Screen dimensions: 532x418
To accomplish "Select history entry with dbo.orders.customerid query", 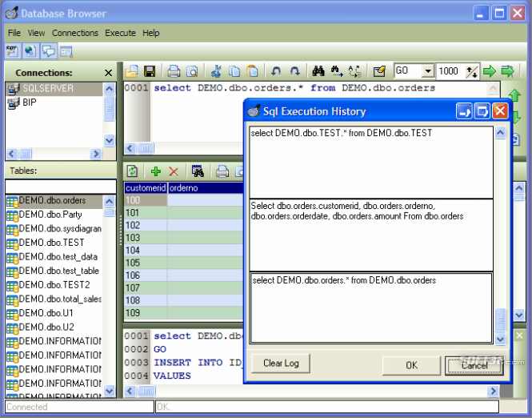I will pyautogui.click(x=371, y=235).
